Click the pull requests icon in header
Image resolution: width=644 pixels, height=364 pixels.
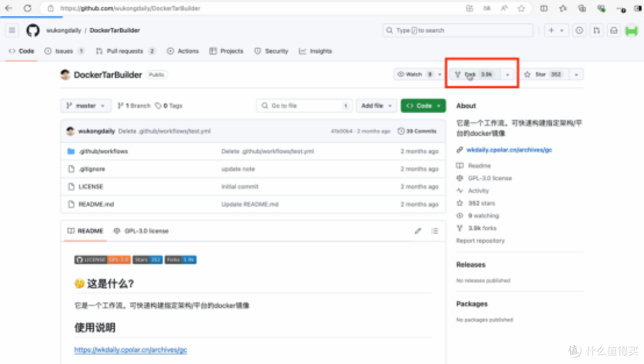click(596, 30)
